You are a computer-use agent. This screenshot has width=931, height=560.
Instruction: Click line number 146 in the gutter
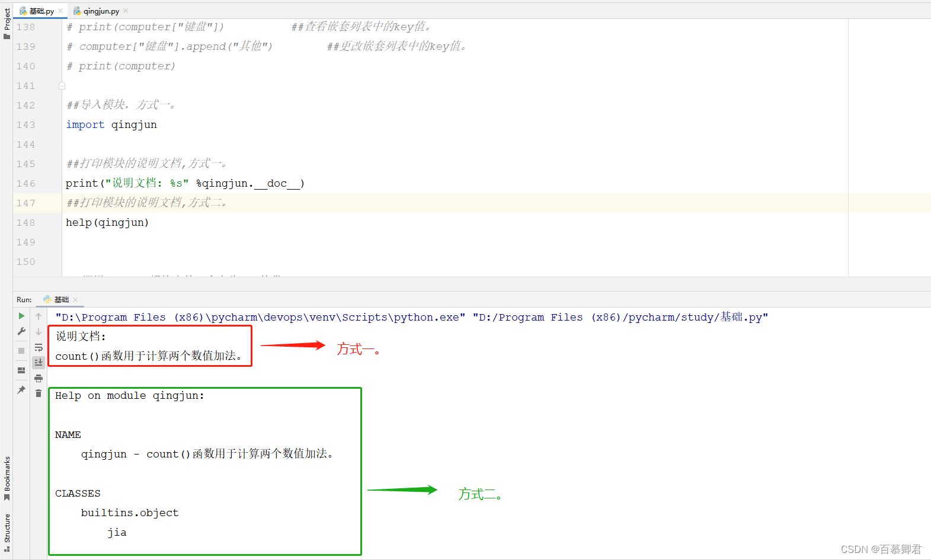[x=25, y=183]
